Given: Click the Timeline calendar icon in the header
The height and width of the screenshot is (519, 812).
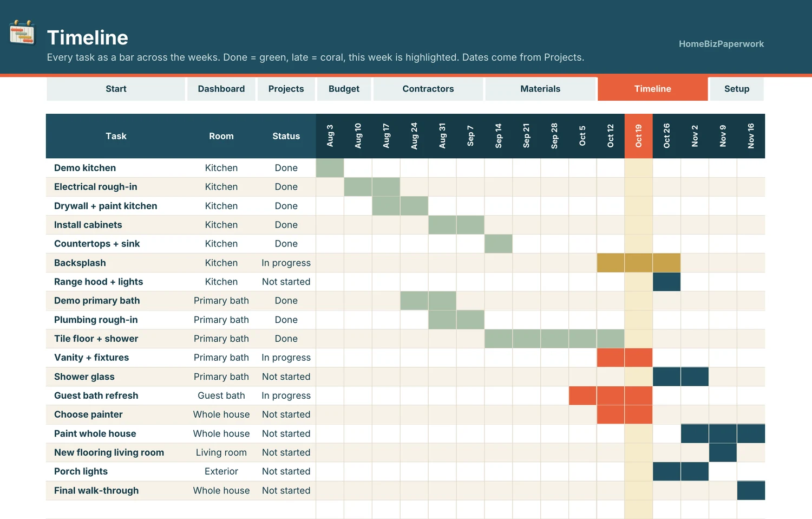Looking at the screenshot, I should pyautogui.click(x=22, y=33).
